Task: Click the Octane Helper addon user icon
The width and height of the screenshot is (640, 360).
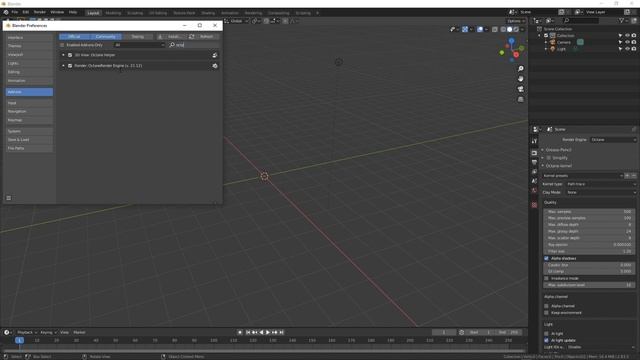Action: point(215,55)
